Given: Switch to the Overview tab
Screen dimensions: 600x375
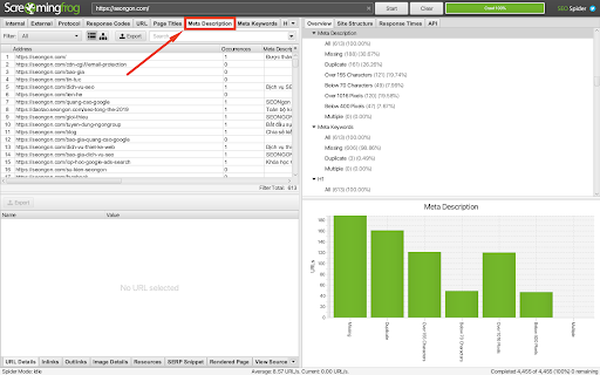Looking at the screenshot, I should [319, 23].
